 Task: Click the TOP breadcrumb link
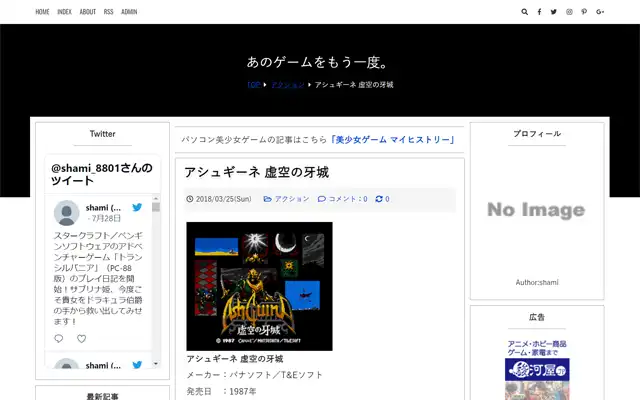pos(253,84)
